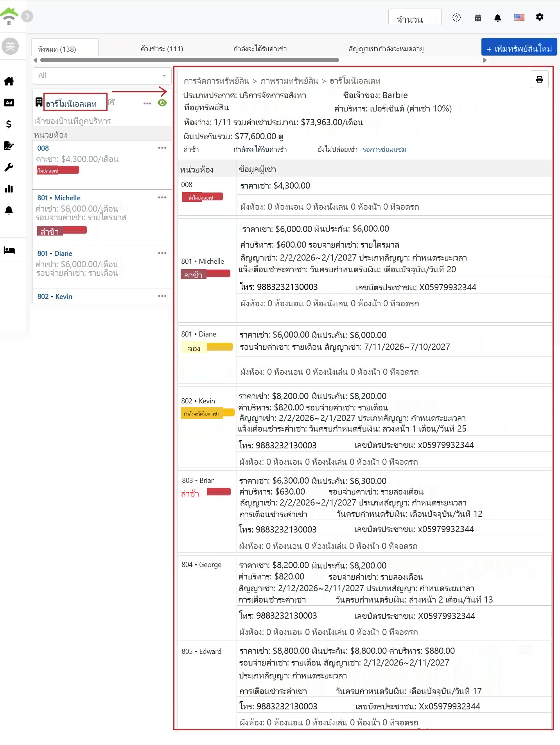Click the เพิ่มทรัพย์สินใหม่ button
Screen dimensions: 560x745
tap(519, 47)
